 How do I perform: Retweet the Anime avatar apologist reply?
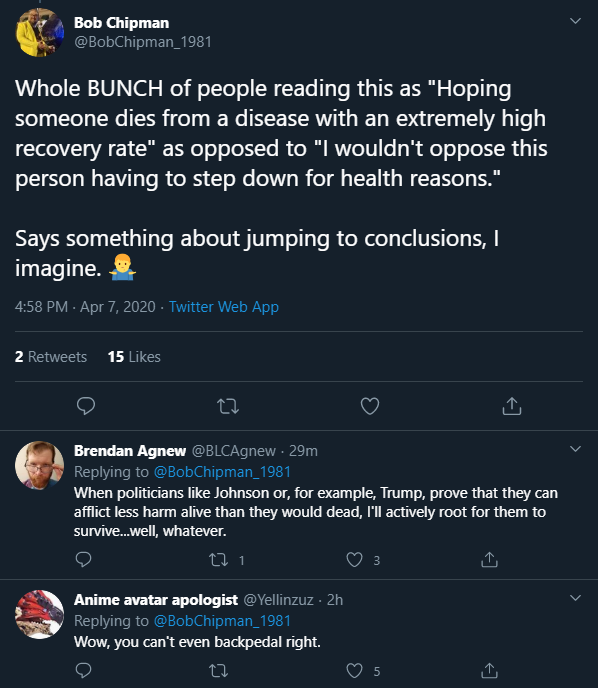(x=218, y=670)
